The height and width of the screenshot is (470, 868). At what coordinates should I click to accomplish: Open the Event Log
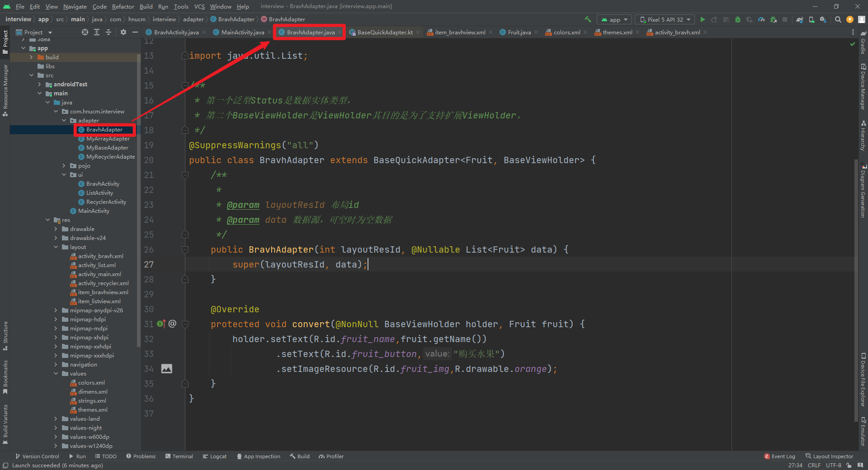click(779, 456)
